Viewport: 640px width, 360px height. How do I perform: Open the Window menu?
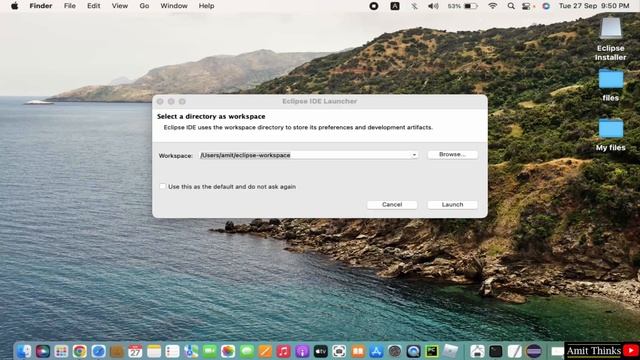pyautogui.click(x=174, y=6)
